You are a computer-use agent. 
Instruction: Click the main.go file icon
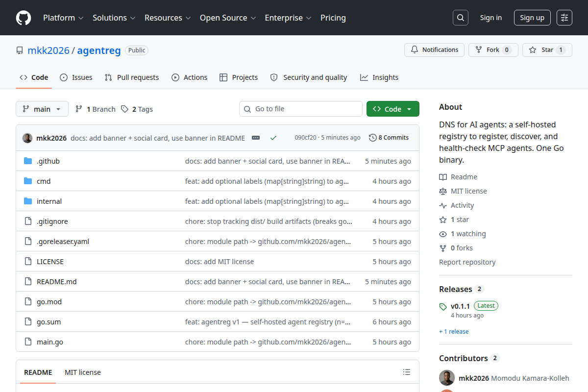pos(28,342)
